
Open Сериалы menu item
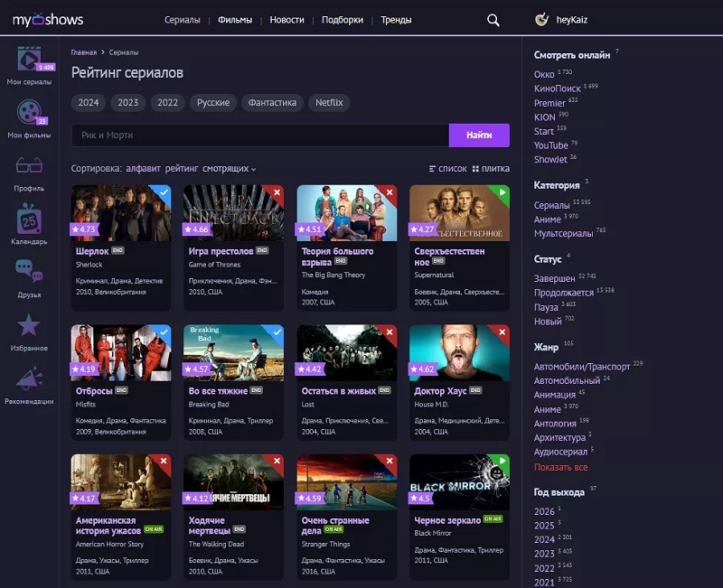click(183, 20)
